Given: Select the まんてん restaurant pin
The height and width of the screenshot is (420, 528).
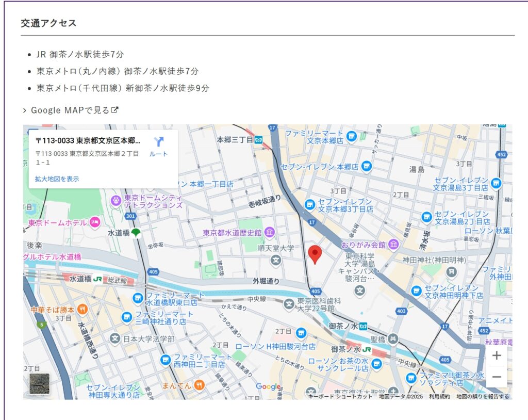Looking at the screenshot, I should tap(200, 385).
